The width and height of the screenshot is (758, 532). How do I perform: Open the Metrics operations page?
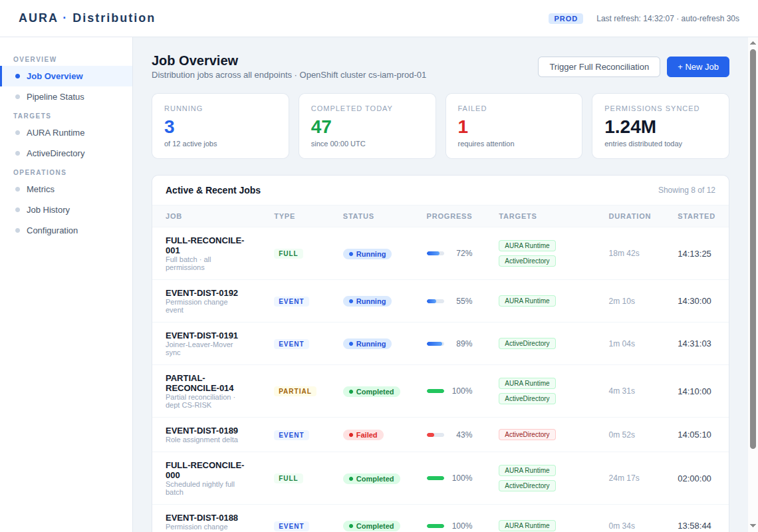point(41,189)
